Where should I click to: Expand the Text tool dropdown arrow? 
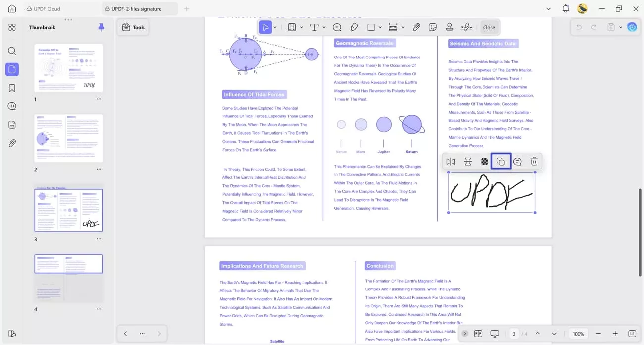[324, 27]
